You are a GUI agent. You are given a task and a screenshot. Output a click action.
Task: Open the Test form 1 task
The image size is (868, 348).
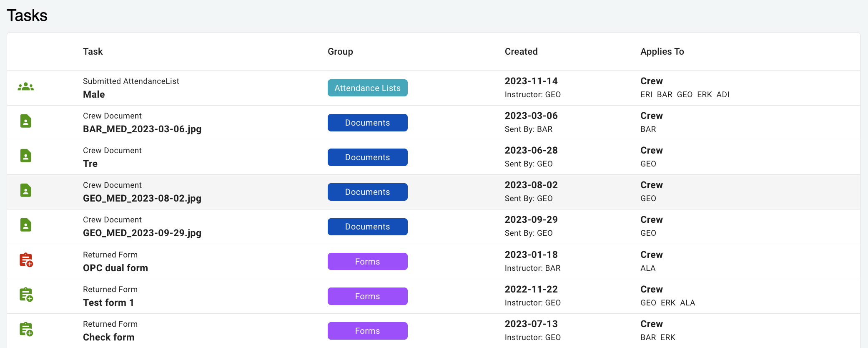[108, 303]
